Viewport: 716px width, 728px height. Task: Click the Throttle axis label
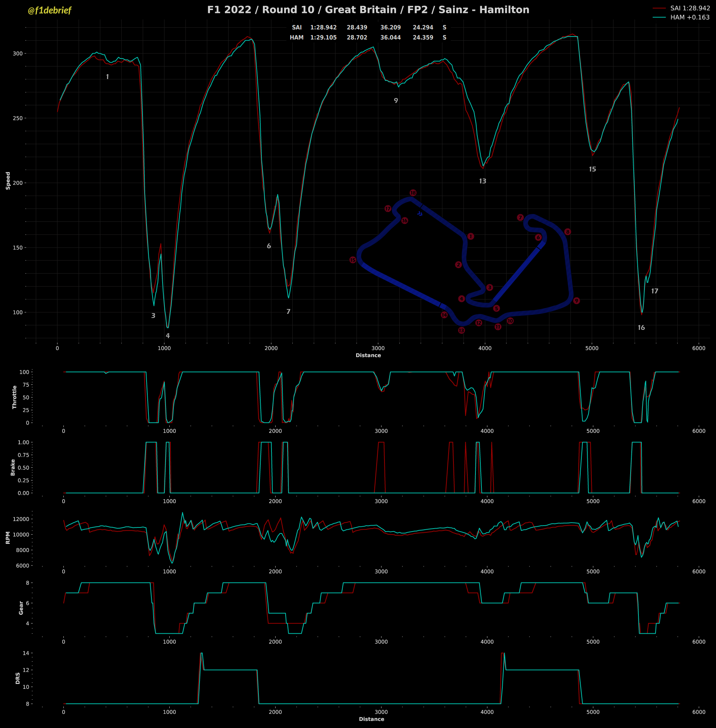pos(15,397)
